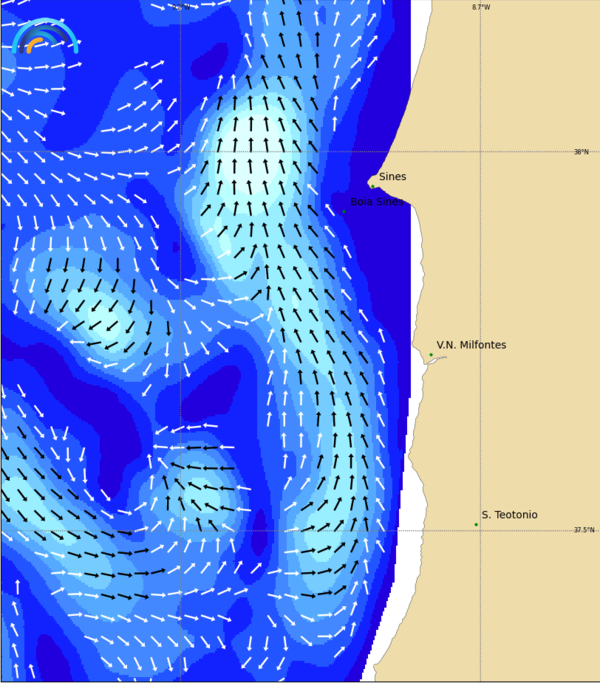Click the 9°W and 37.5°N gridline intersection

[x=180, y=530]
